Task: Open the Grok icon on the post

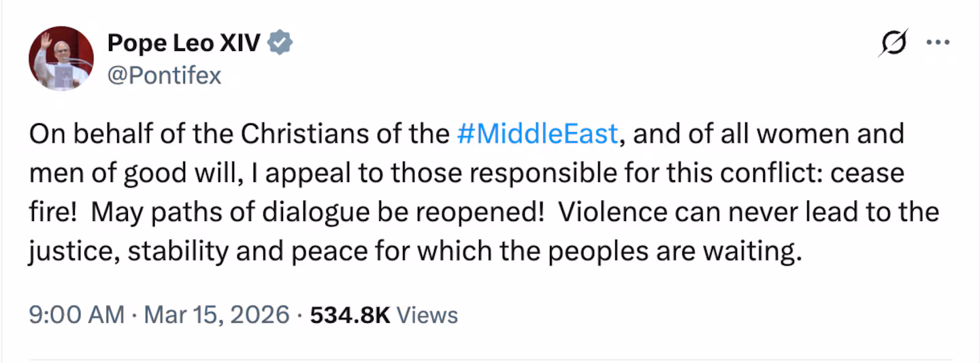Action: (x=892, y=43)
